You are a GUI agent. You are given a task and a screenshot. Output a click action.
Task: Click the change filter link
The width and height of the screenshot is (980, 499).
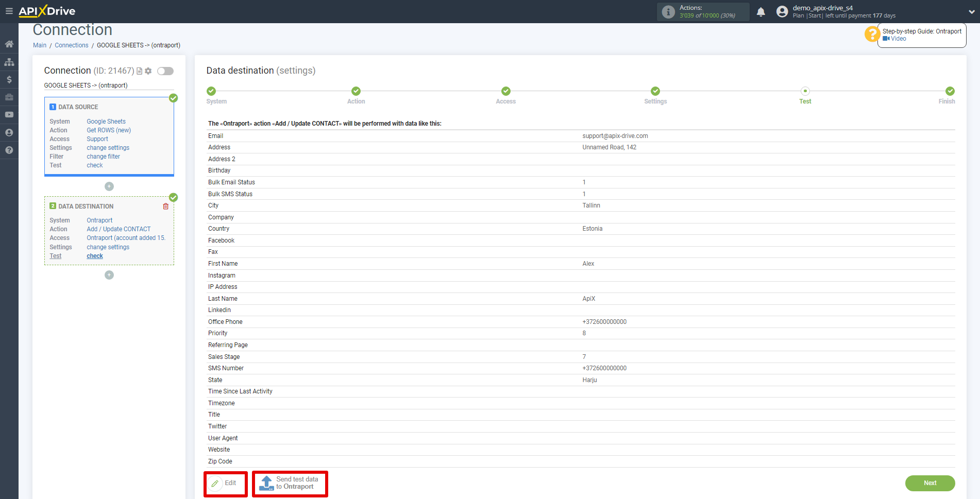tap(103, 157)
